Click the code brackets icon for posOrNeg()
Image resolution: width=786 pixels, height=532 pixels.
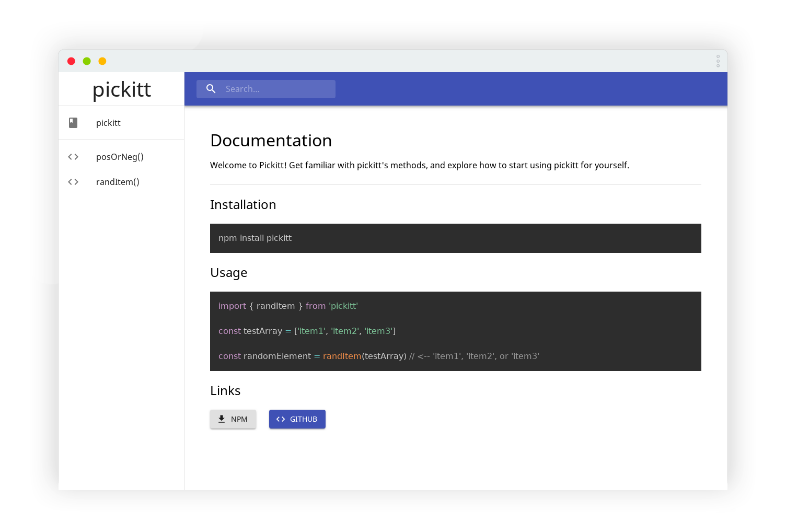click(73, 157)
